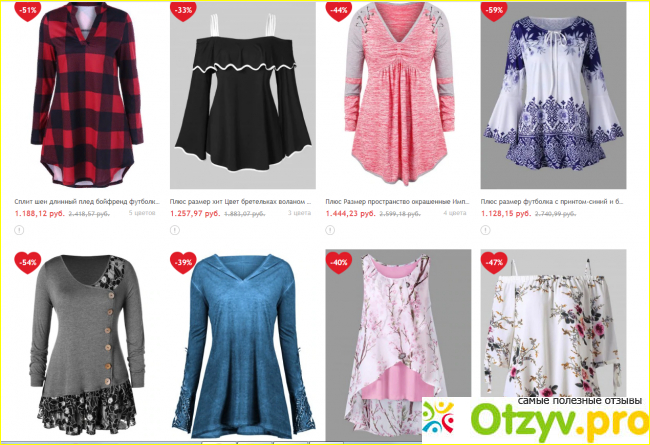Click the -54% discount heart badge

tap(28, 263)
